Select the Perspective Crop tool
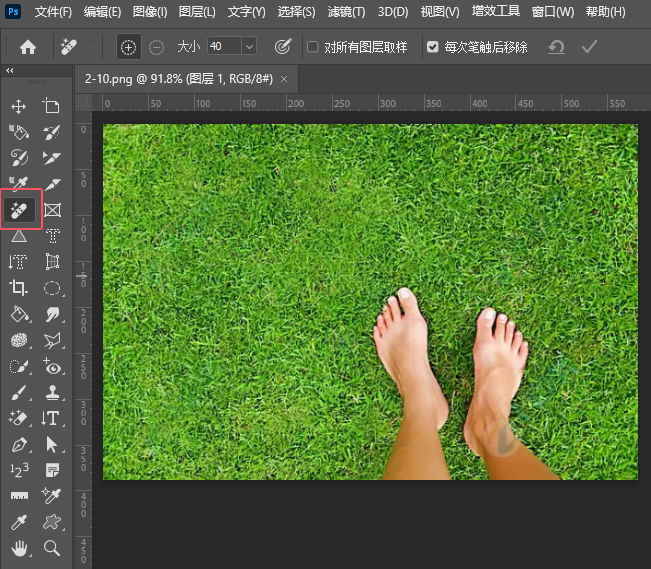Screen dimensions: 651x569 (52, 262)
